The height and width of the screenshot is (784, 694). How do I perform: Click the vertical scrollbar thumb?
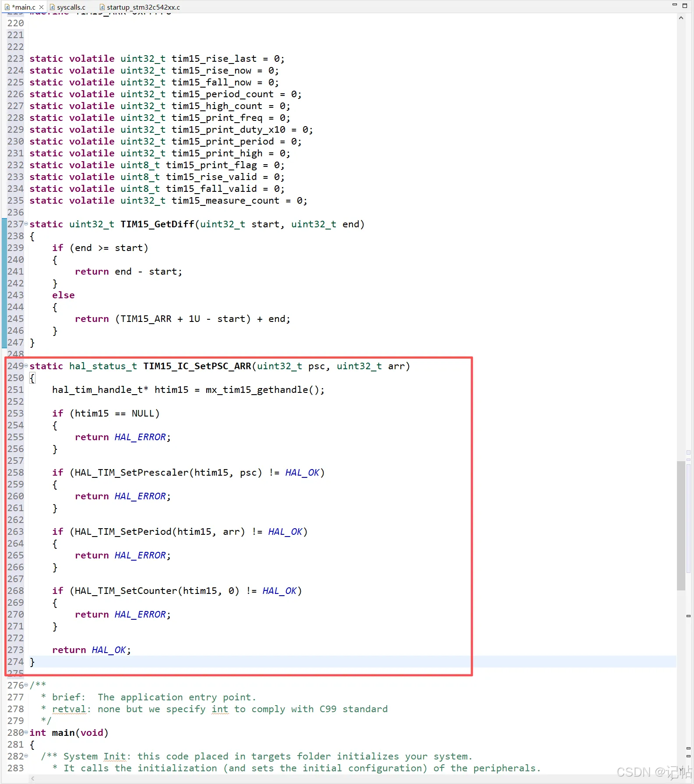(681, 525)
